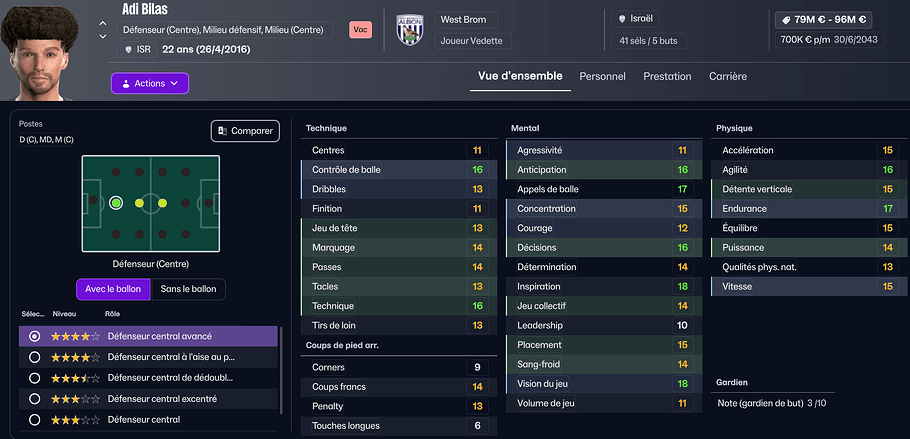Click the Joueur Vedette squad status label
Screen dimensions: 910x439
point(473,41)
